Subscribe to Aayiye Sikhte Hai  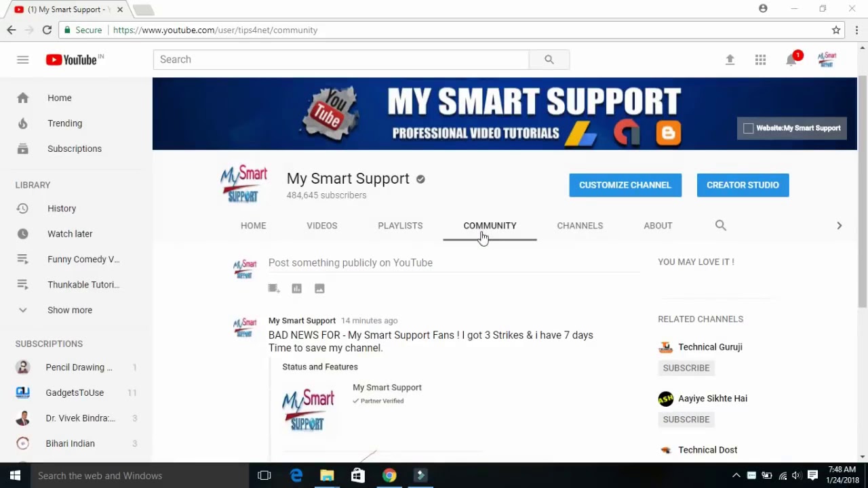[686, 420]
